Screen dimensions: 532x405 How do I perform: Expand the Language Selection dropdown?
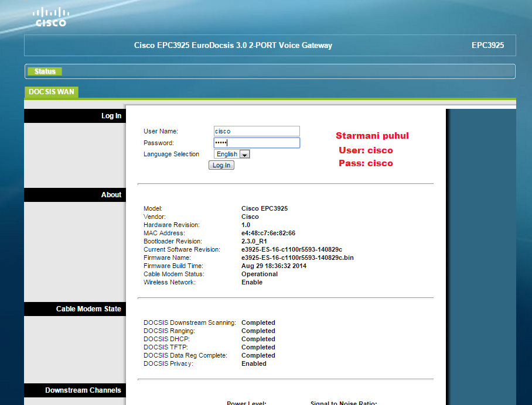coord(232,154)
